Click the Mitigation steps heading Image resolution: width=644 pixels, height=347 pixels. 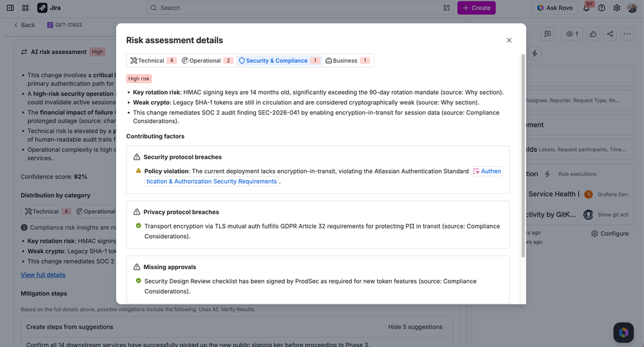[x=44, y=294]
